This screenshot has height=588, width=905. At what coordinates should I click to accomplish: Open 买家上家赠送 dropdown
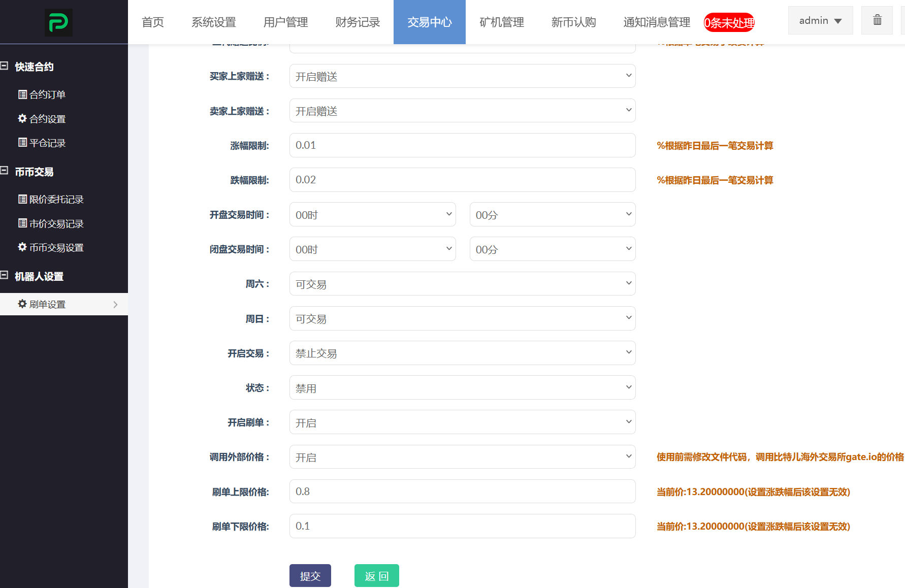tap(463, 76)
